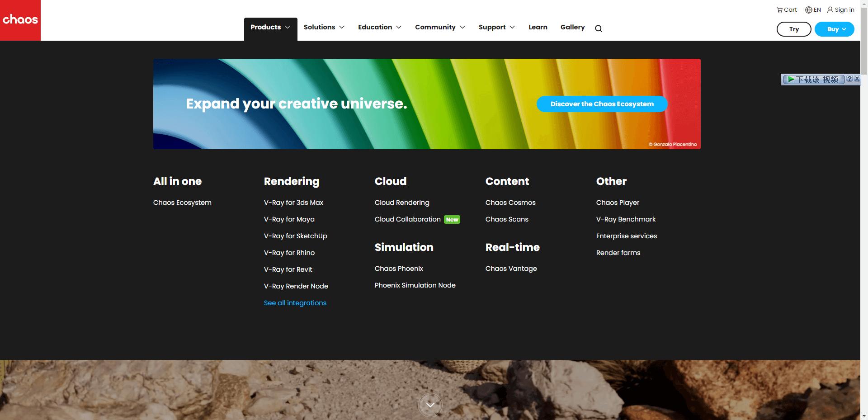Image resolution: width=868 pixels, height=420 pixels.
Task: Open Cloud Collaboration link
Action: point(408,219)
